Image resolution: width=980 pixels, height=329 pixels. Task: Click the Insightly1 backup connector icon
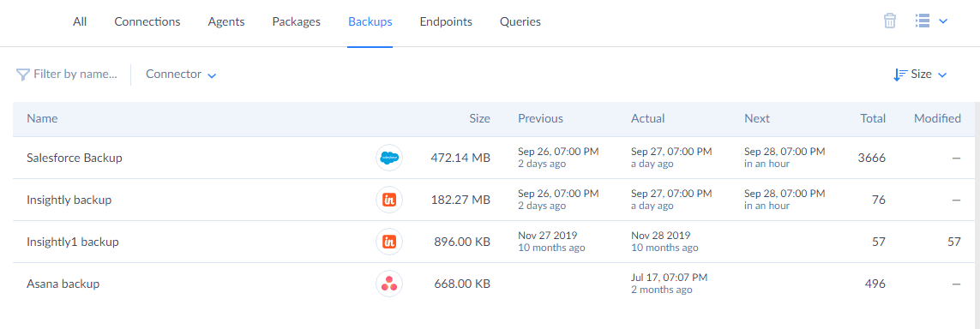point(388,242)
